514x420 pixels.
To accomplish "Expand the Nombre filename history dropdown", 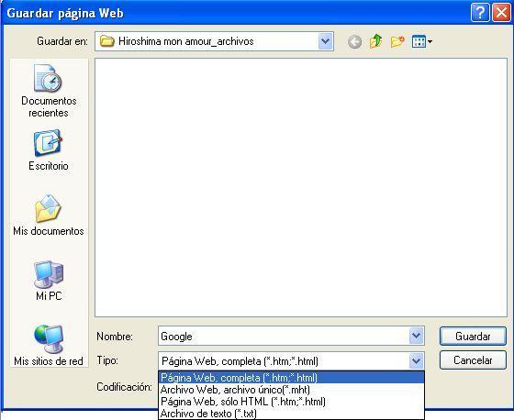I will point(417,336).
